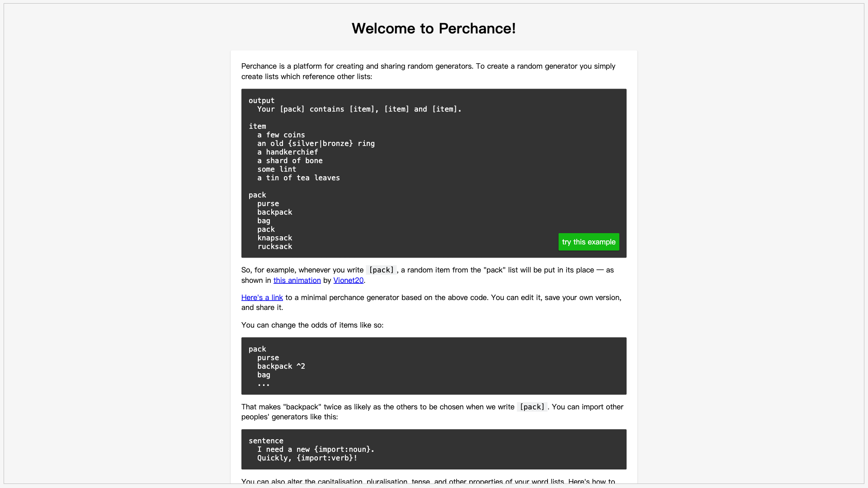Click the 'I need a new {import:noun}.' line
The height and width of the screenshot is (488, 868).
(x=316, y=450)
